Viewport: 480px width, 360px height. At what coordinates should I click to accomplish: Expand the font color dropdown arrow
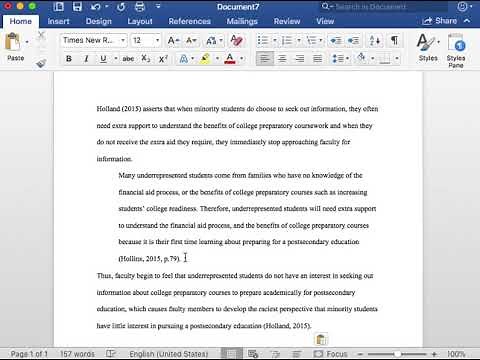pyautogui.click(x=242, y=59)
